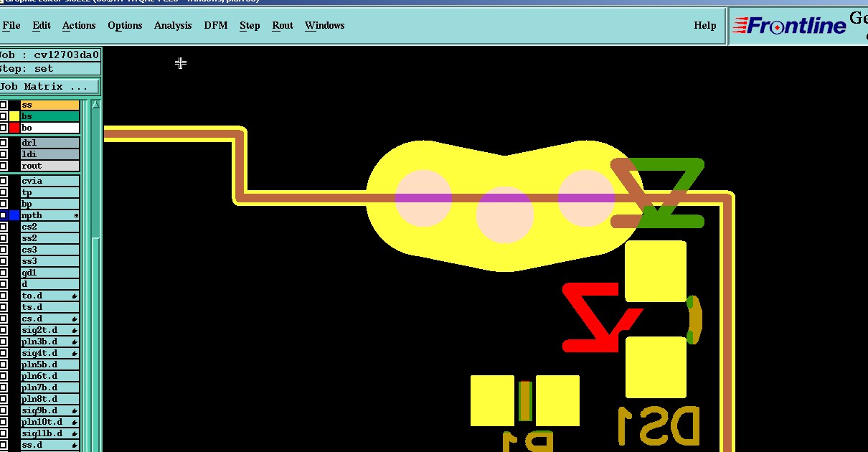This screenshot has height=452, width=868.
Task: Click the Job Matrix ... button
Action: pos(49,87)
